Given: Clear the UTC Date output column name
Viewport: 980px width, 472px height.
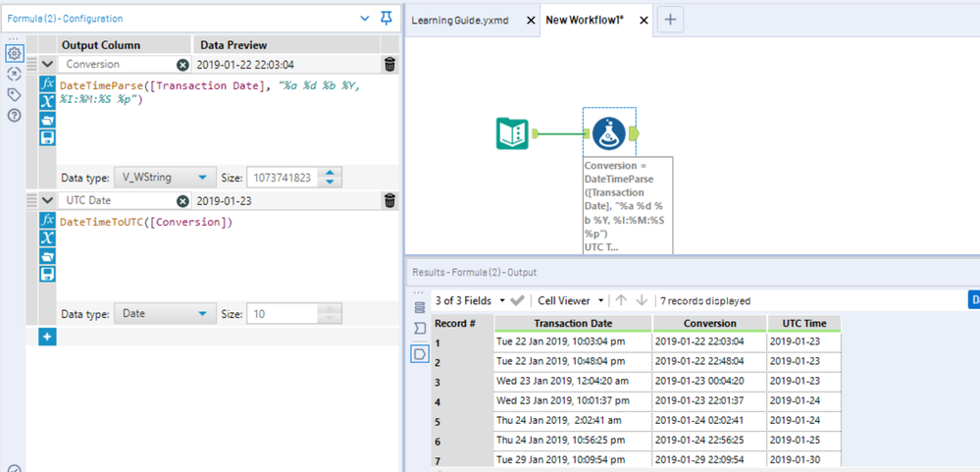Looking at the screenshot, I should pyautogui.click(x=182, y=201).
